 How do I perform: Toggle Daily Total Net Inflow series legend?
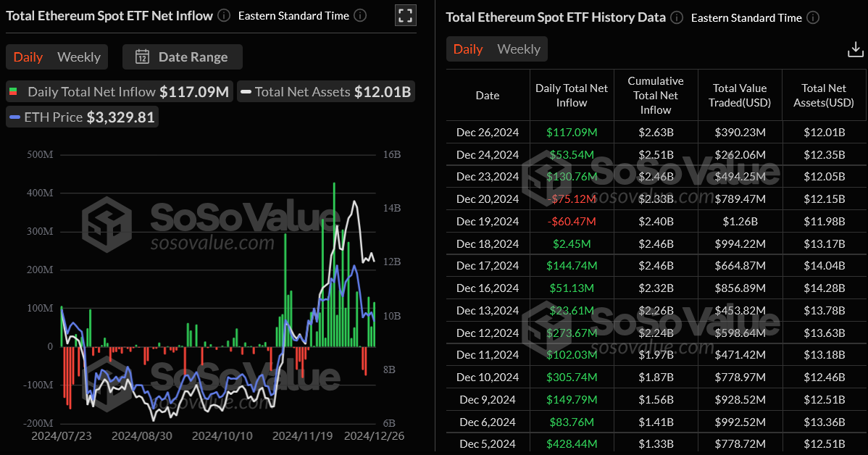coord(120,92)
